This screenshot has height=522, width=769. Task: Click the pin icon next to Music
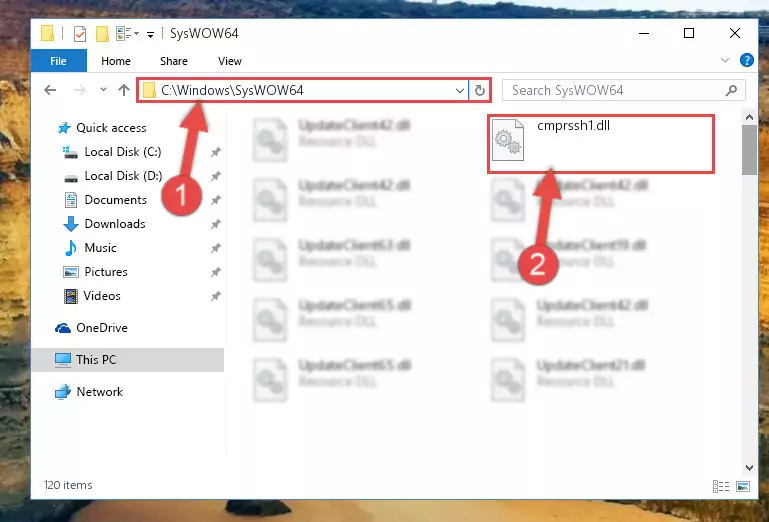click(215, 248)
